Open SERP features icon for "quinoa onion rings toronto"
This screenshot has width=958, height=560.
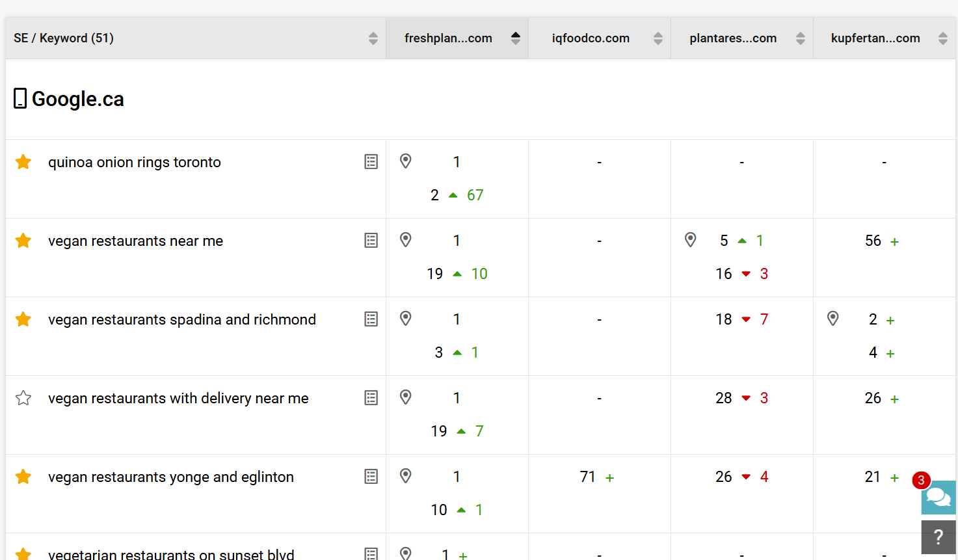pos(371,161)
